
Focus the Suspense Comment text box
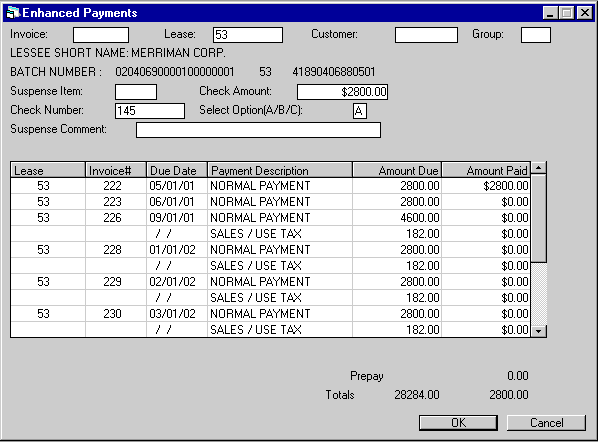point(258,130)
